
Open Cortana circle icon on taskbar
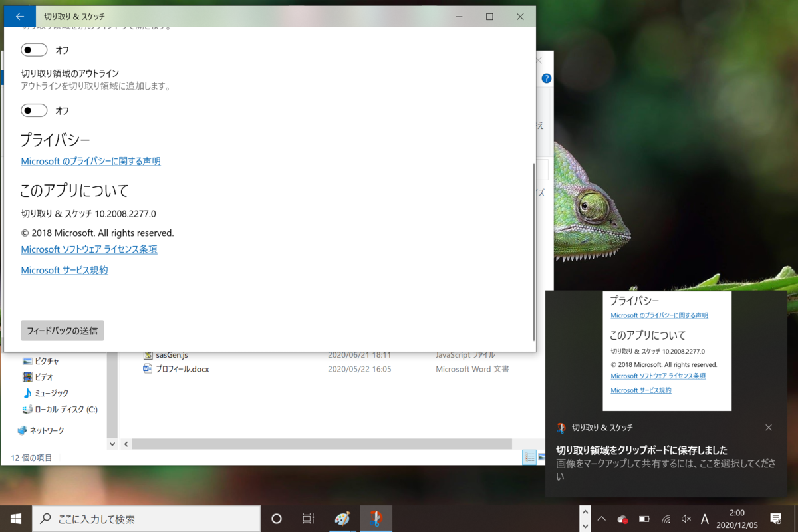coord(277,519)
